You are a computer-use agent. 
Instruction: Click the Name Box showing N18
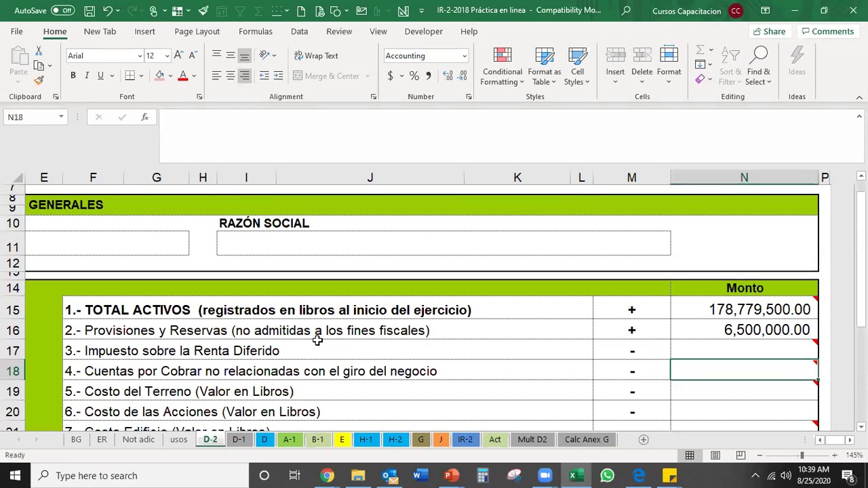click(x=31, y=117)
